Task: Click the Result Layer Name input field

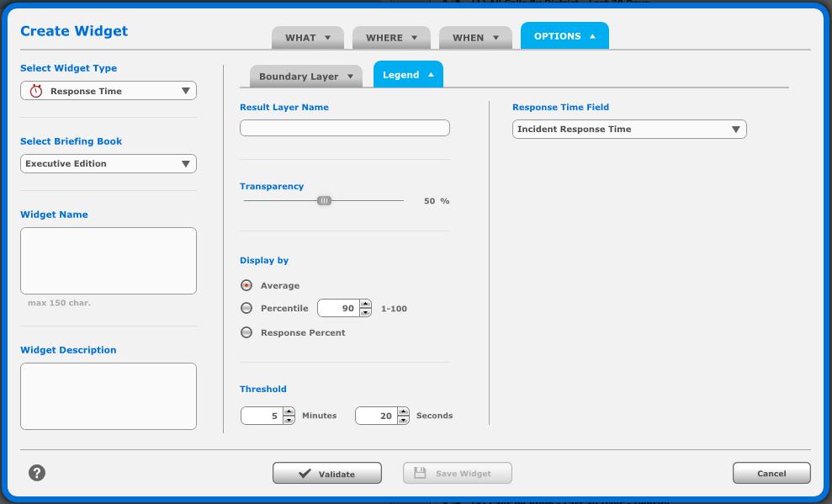Action: (x=344, y=128)
